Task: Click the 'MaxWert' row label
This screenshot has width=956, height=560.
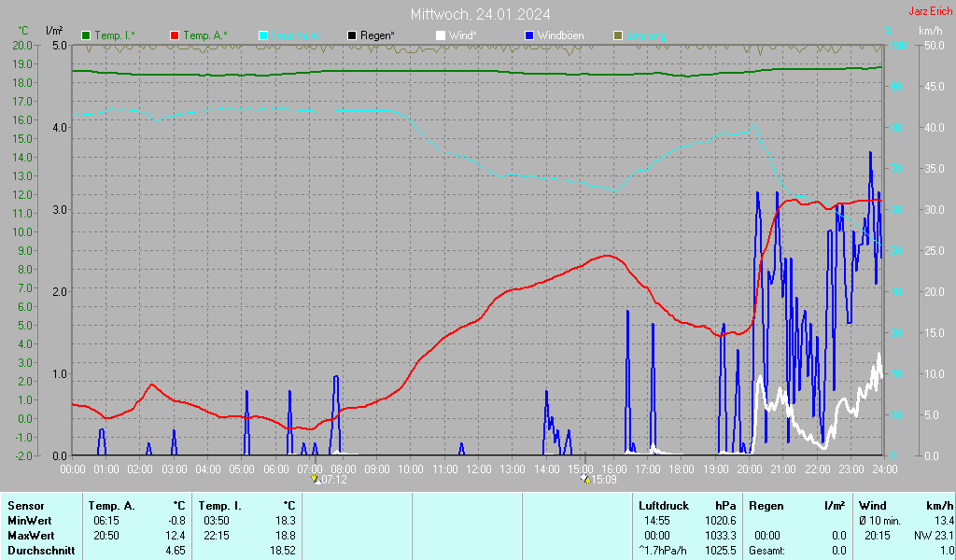Action: 31,536
